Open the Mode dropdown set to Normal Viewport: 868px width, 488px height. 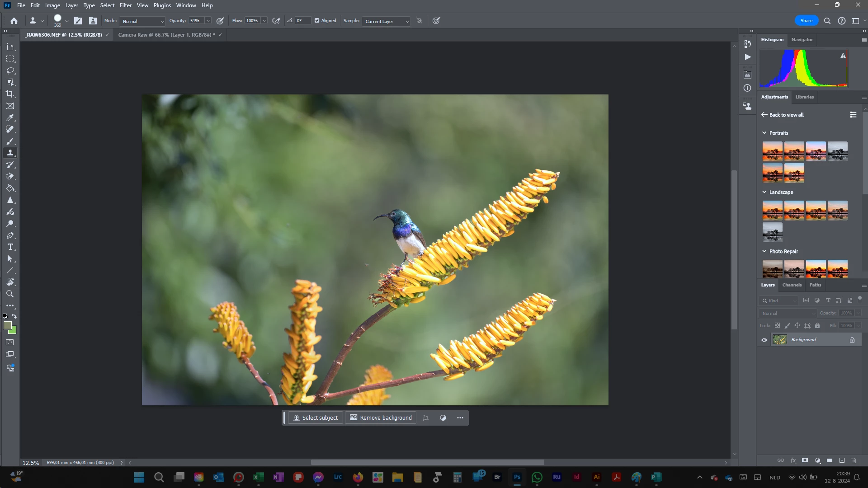click(143, 21)
